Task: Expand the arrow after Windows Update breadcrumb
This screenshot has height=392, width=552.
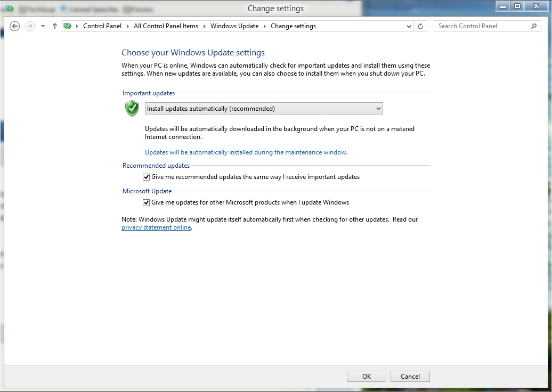Action: pyautogui.click(x=265, y=26)
